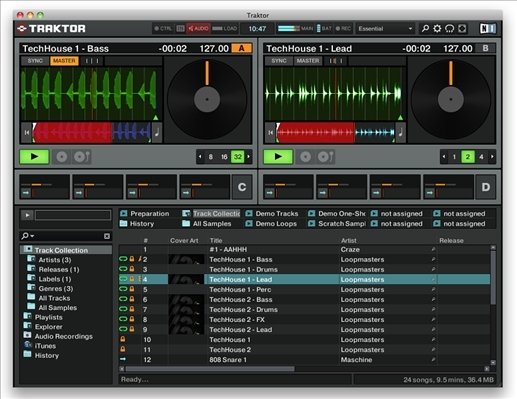The image size is (517, 399).
Task: Play Deck B with the green play button
Action: point(278,157)
